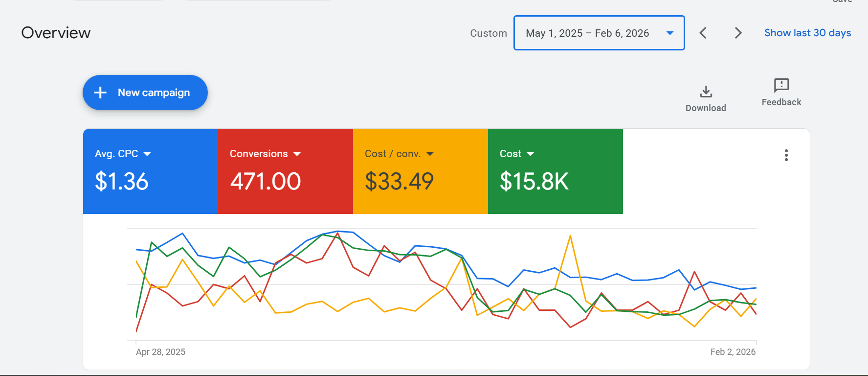Click the red 471.00 Conversions value
The height and width of the screenshot is (376, 868).
(x=266, y=182)
